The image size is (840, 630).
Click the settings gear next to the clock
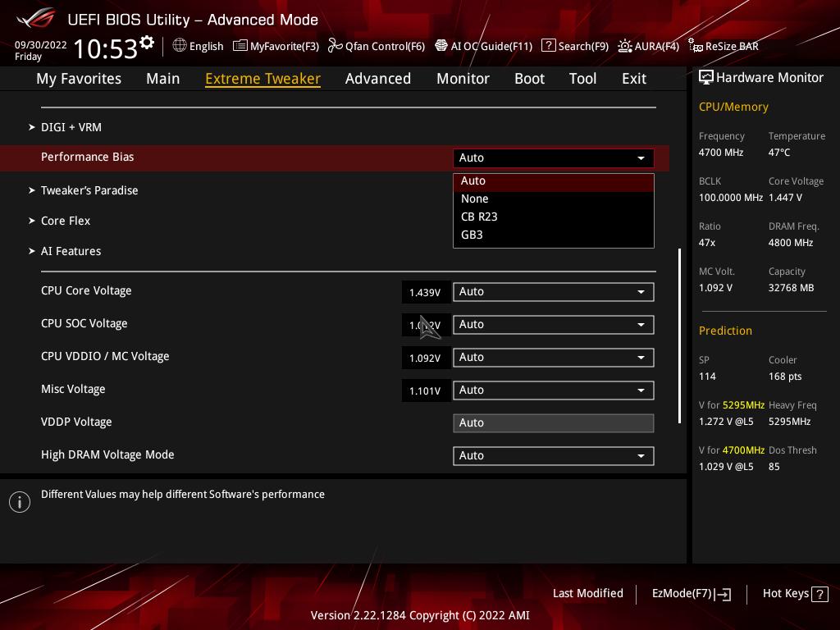click(x=147, y=43)
